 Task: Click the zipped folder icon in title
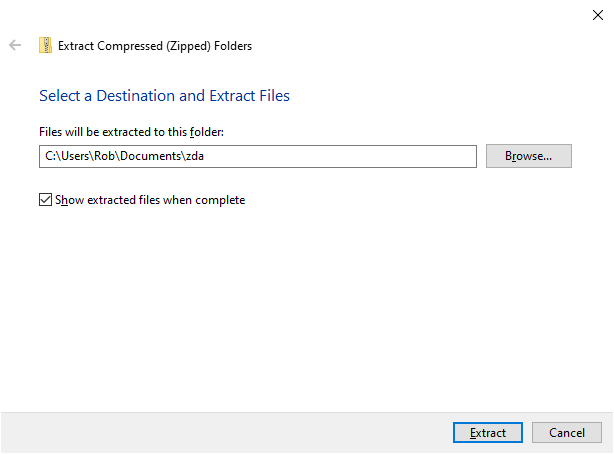pyautogui.click(x=45, y=45)
